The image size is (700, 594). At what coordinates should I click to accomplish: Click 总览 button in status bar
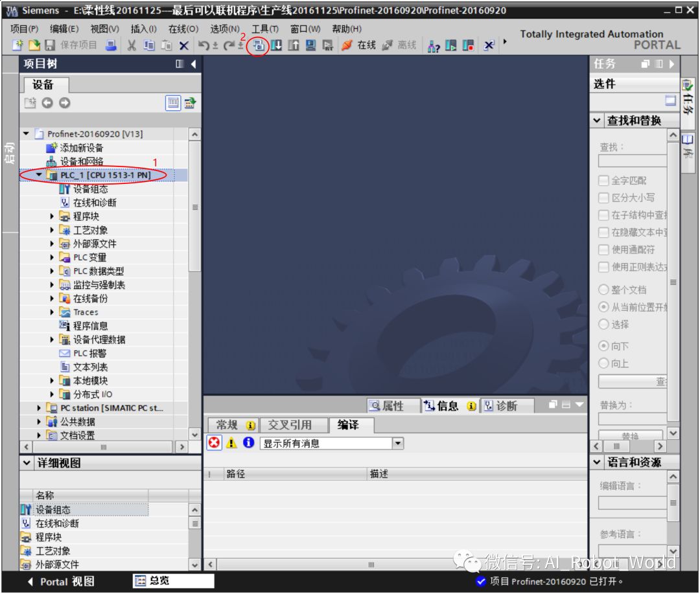173,581
